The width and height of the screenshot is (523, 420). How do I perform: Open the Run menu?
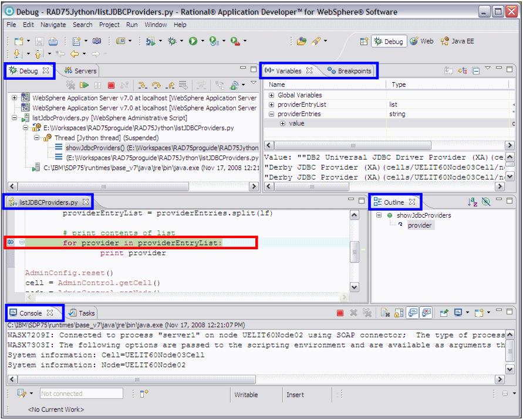click(x=131, y=25)
